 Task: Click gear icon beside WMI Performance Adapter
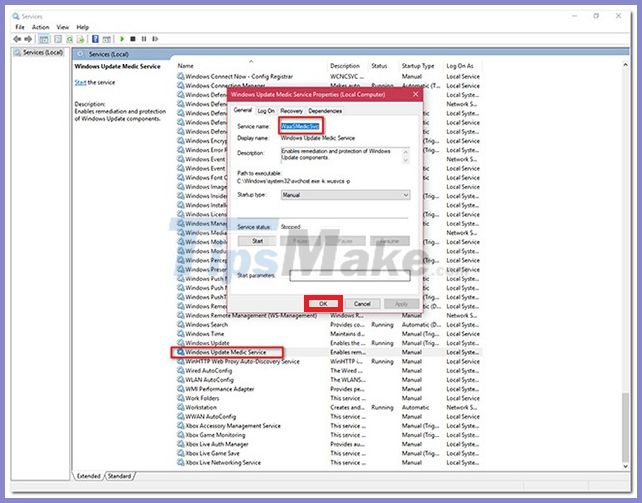point(181,389)
